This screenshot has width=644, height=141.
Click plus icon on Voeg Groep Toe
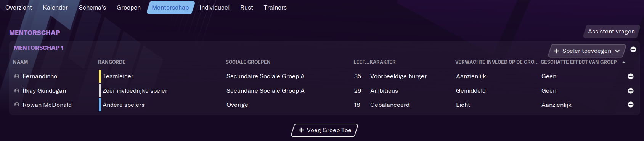[301, 130]
